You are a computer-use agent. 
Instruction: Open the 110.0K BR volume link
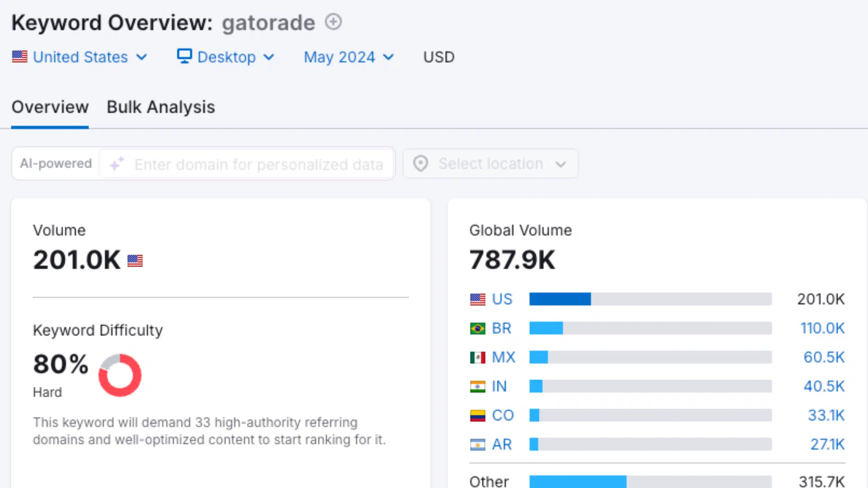[822, 328]
